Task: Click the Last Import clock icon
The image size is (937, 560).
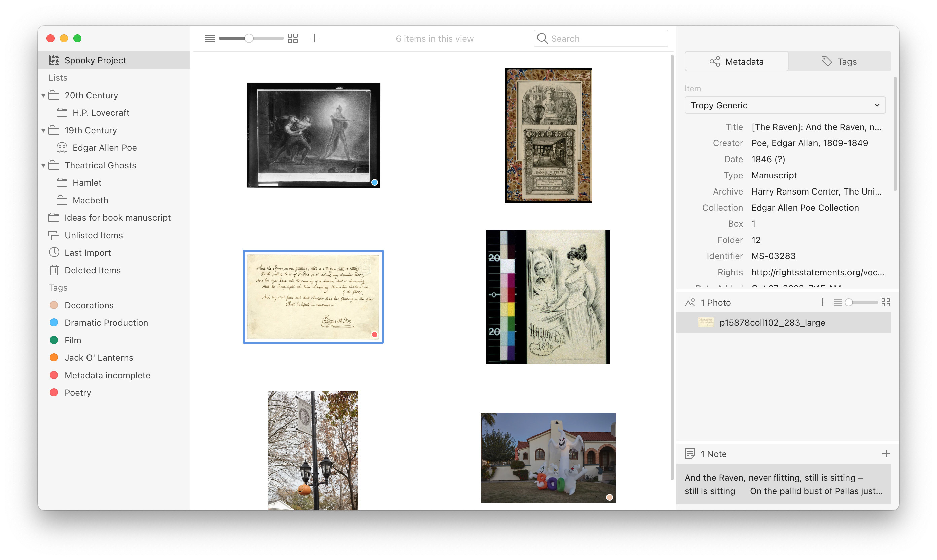Action: [54, 252]
